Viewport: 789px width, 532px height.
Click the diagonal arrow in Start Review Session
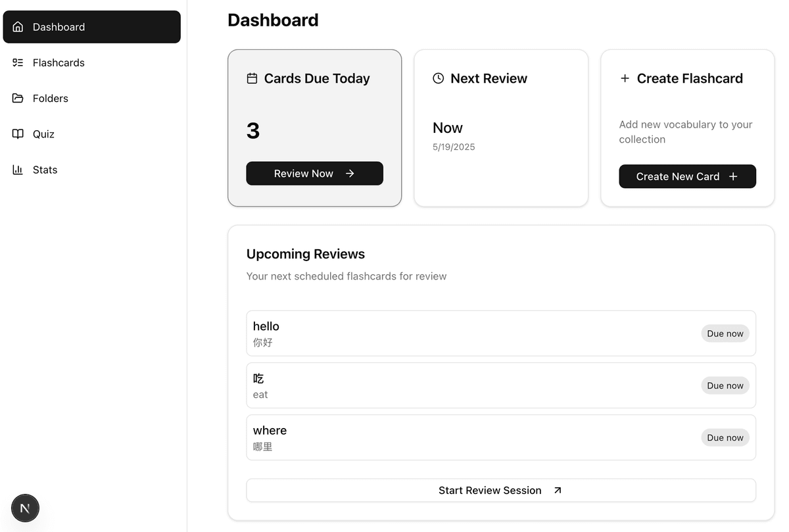558,491
